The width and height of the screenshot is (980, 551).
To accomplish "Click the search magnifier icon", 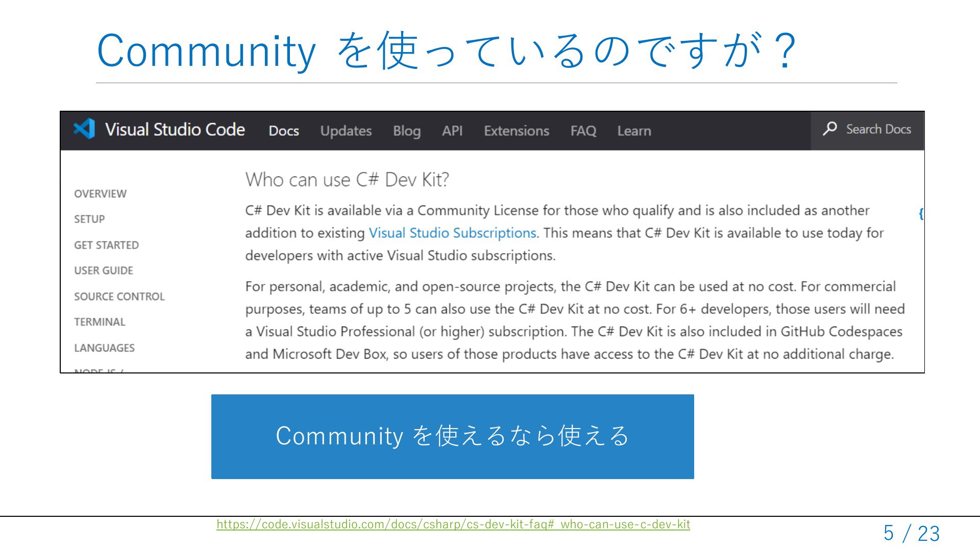I will click(x=830, y=129).
